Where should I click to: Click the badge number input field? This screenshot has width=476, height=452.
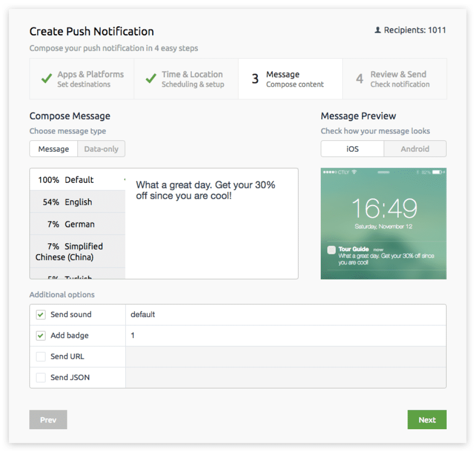(285, 336)
